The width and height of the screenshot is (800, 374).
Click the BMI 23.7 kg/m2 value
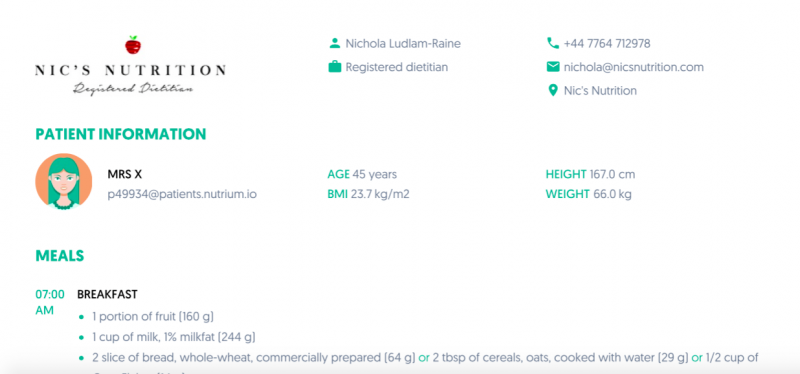pyautogui.click(x=368, y=194)
